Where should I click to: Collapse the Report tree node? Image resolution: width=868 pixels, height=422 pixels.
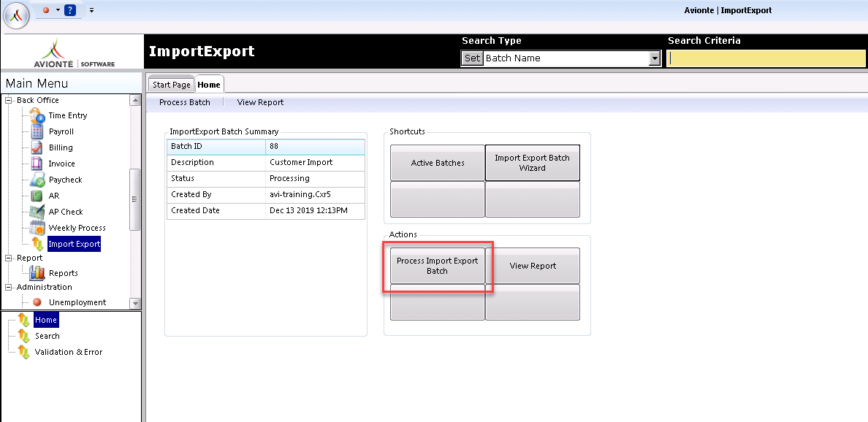point(8,258)
